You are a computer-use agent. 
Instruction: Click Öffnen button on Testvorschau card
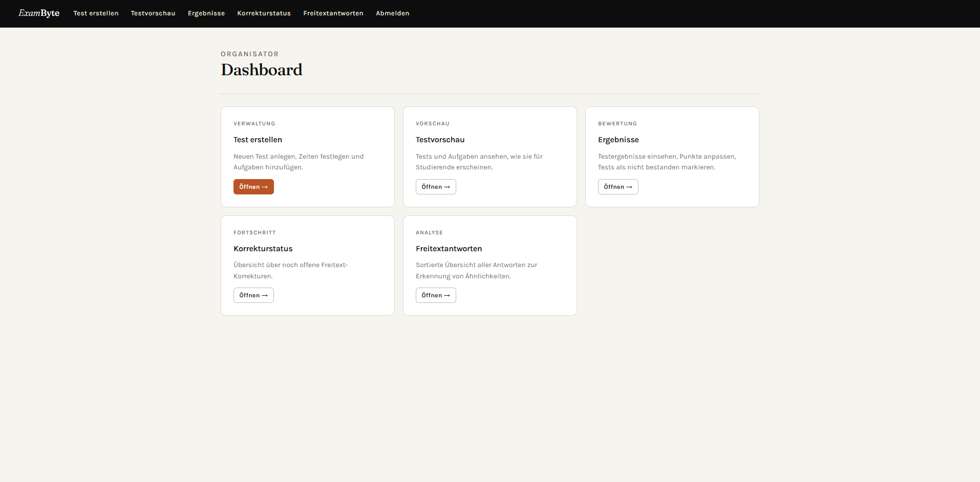436,187
